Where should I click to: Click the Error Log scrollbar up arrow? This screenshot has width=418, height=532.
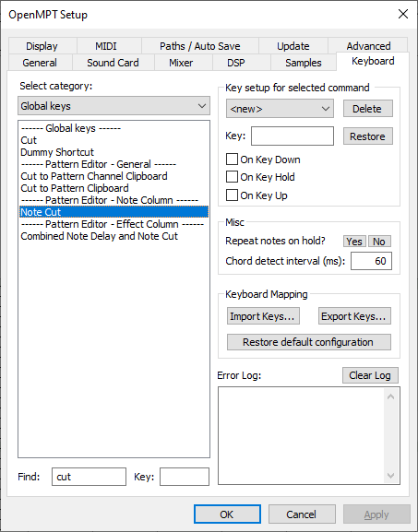pyautogui.click(x=391, y=396)
